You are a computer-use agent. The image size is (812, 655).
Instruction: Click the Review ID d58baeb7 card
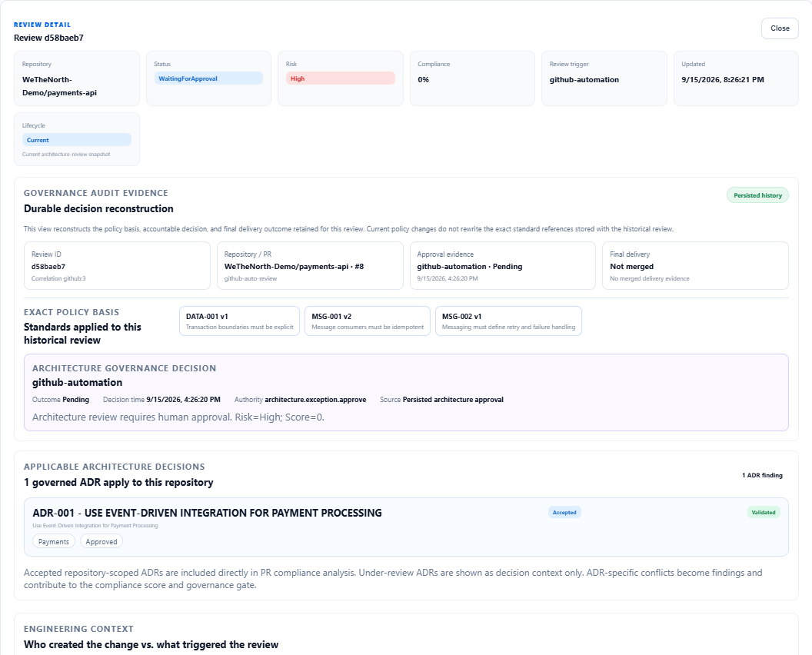point(117,266)
